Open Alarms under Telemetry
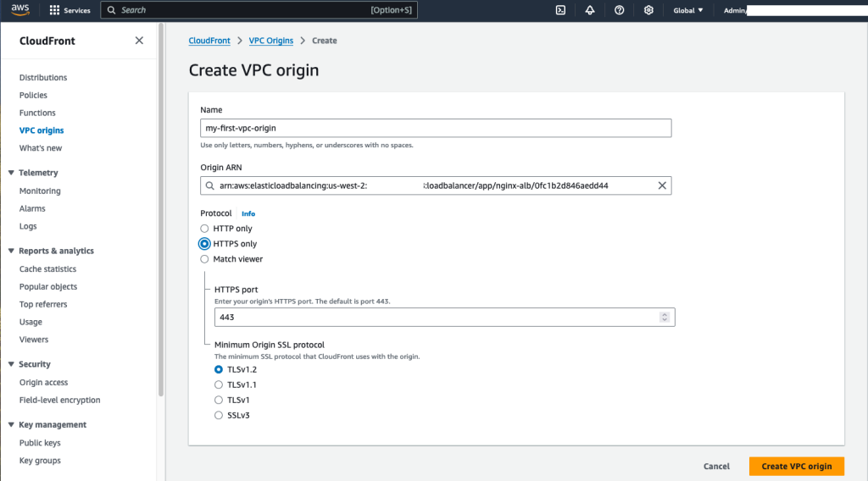868x481 pixels. 32,208
